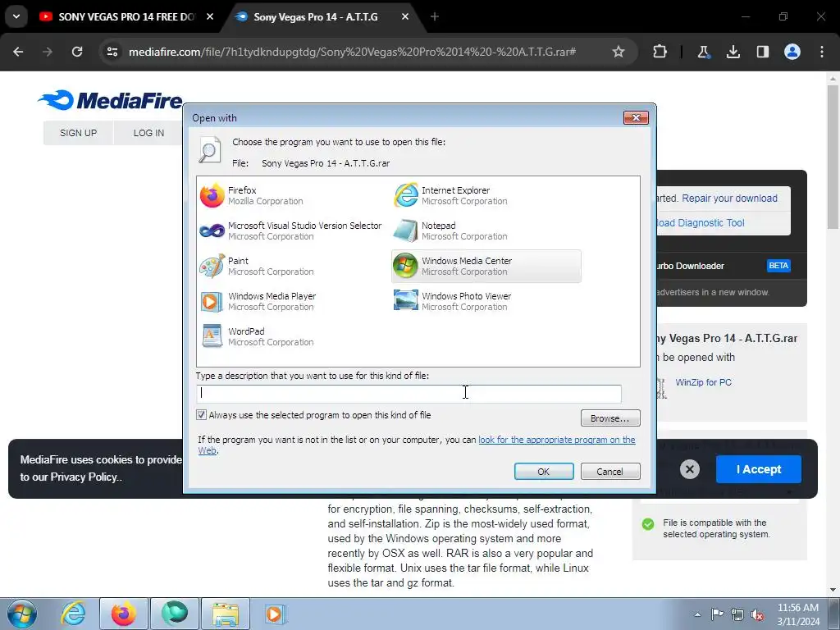
Task: Click the BETA badge next to Turbo Downloader
Action: (x=778, y=266)
